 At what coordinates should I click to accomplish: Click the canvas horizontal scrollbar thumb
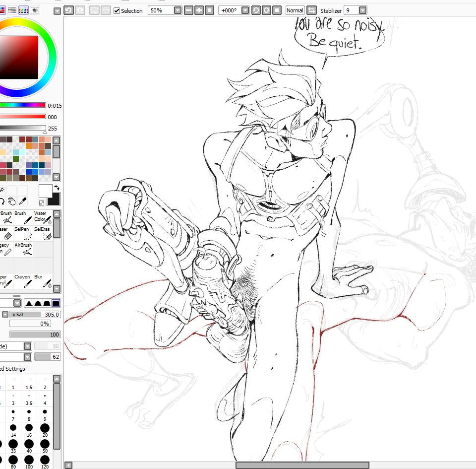(x=302, y=465)
